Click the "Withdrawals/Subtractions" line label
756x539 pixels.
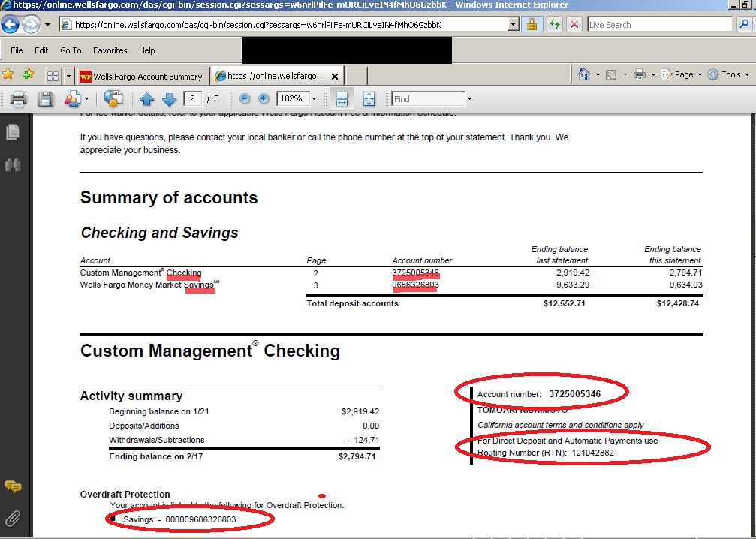click(157, 440)
